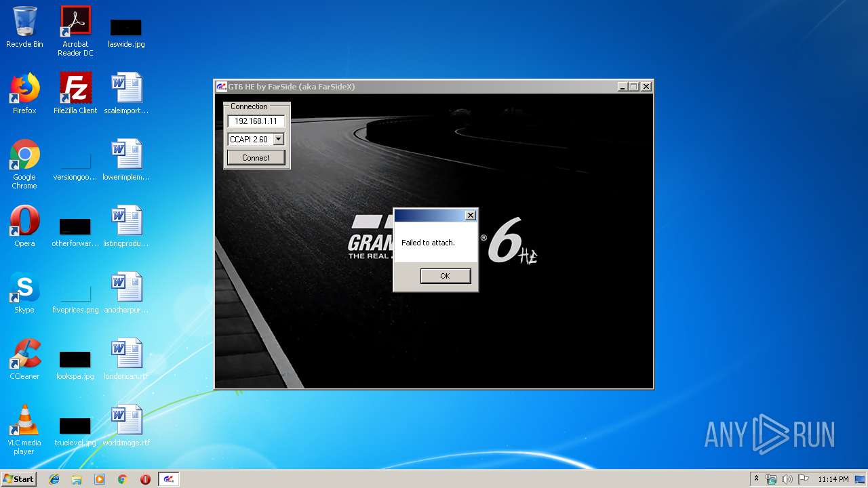Screen dimensions: 868x488
Task: Select the anotherpur Word document
Action: (x=126, y=293)
